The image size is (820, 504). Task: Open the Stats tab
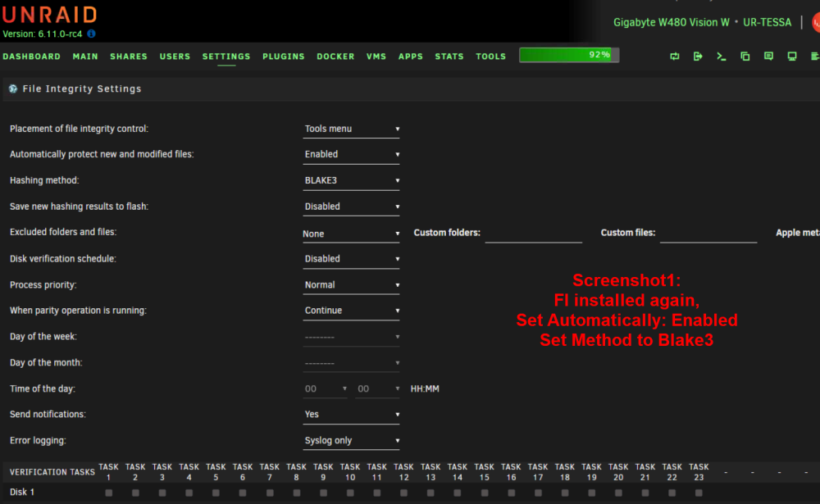[x=449, y=57]
